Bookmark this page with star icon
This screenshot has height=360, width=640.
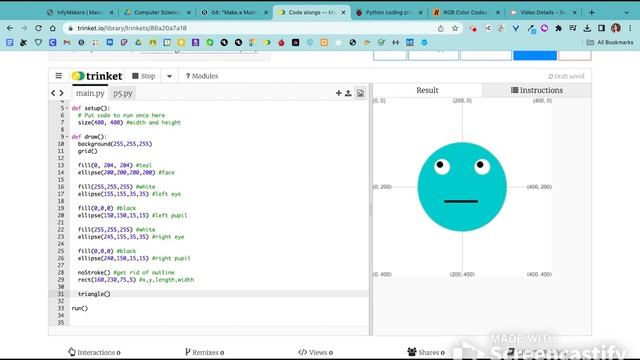click(x=455, y=28)
